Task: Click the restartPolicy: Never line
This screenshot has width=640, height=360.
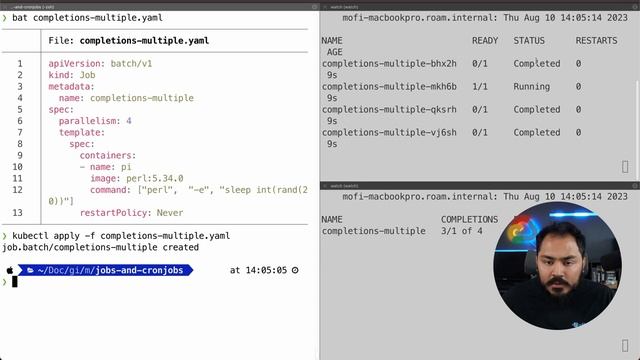Action: pyautogui.click(x=131, y=213)
